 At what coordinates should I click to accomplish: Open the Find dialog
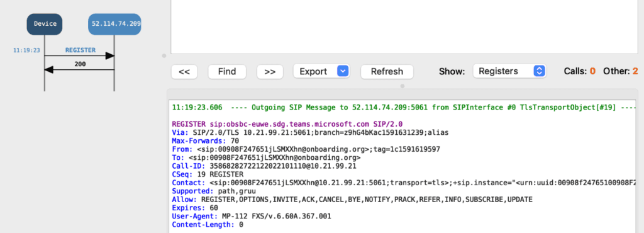(x=227, y=72)
